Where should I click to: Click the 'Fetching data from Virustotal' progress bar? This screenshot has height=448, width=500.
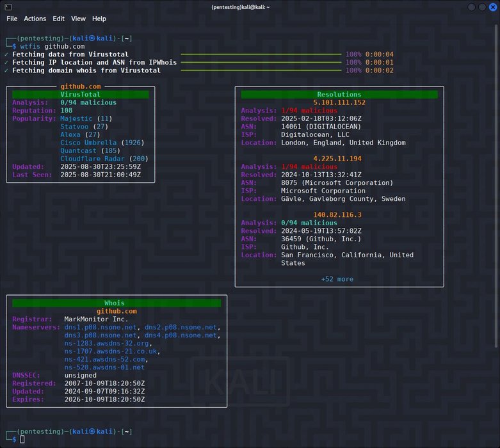coord(261,54)
